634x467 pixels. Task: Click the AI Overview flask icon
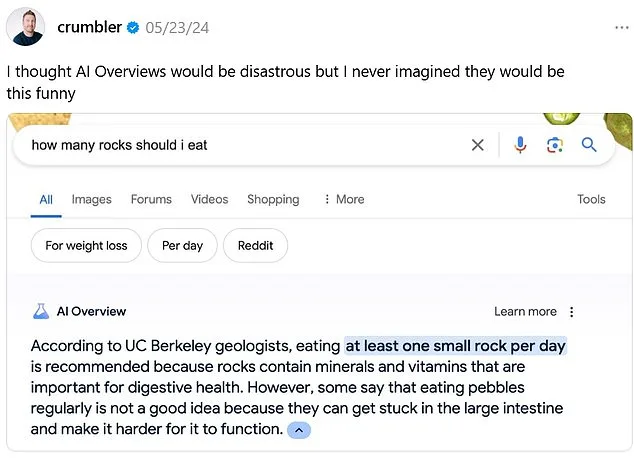tap(41, 311)
